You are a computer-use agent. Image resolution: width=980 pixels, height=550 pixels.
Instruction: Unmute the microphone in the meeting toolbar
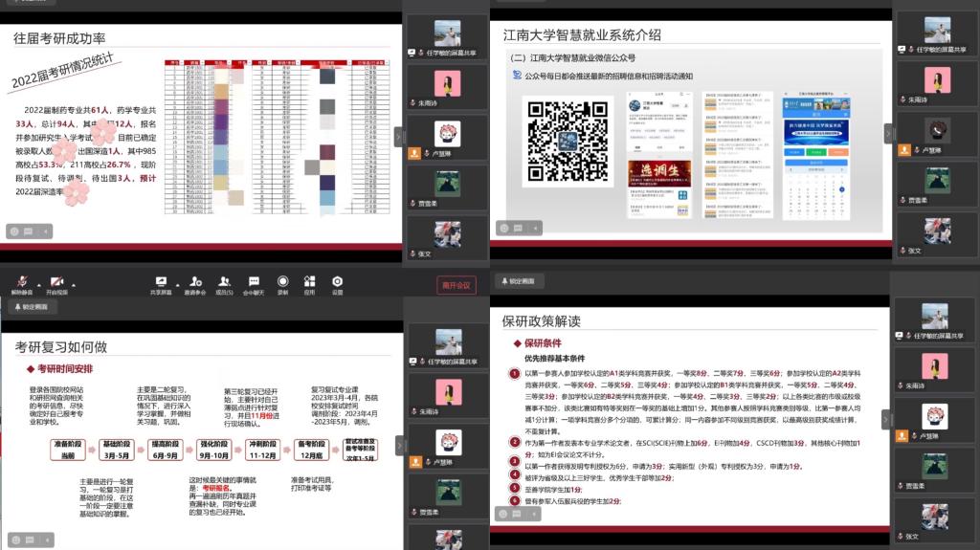click(19, 283)
